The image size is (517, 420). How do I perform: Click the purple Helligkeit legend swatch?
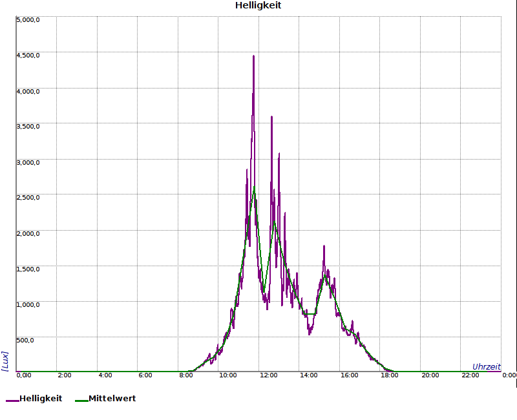click(12, 401)
